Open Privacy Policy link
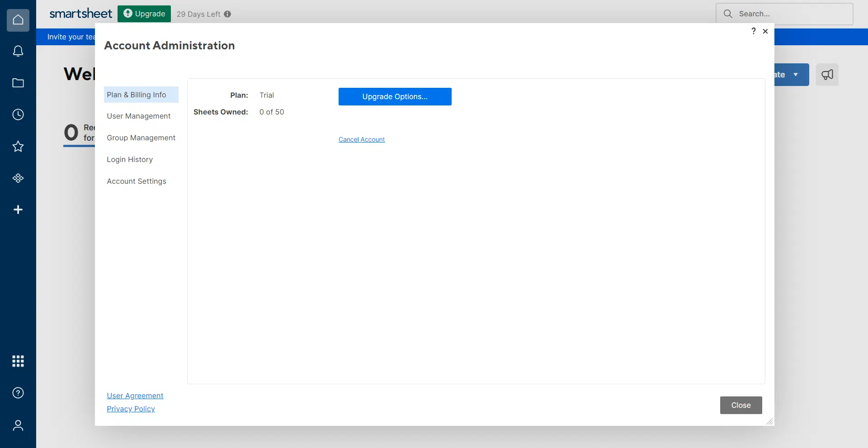The width and height of the screenshot is (868, 448). 131,409
